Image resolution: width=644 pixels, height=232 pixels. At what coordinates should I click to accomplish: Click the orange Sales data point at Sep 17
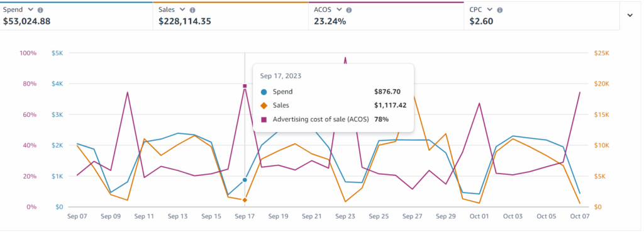245,200
